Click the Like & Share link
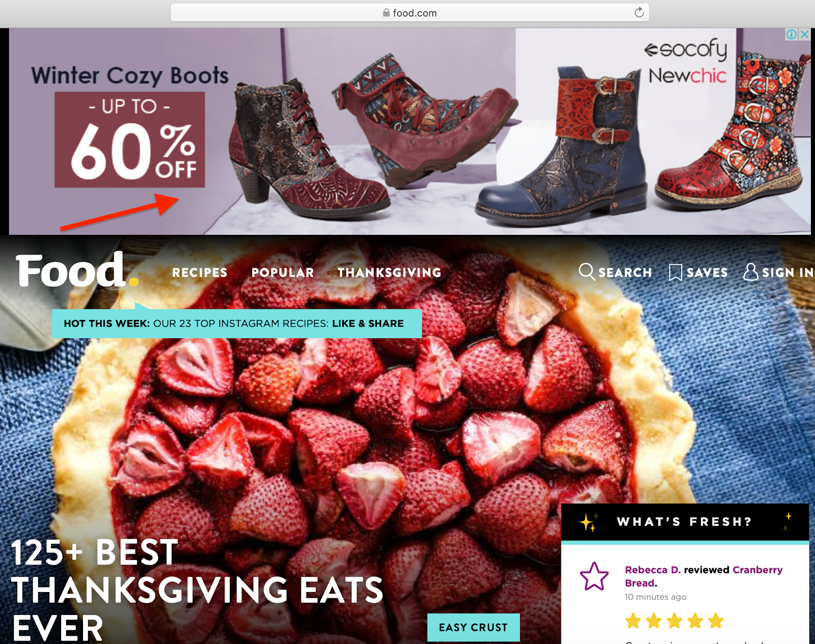The image size is (815, 644). (368, 324)
